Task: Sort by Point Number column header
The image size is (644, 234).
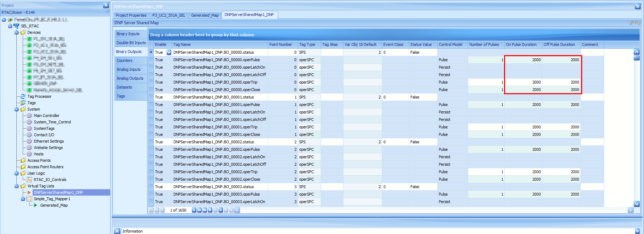Action: tap(281, 44)
